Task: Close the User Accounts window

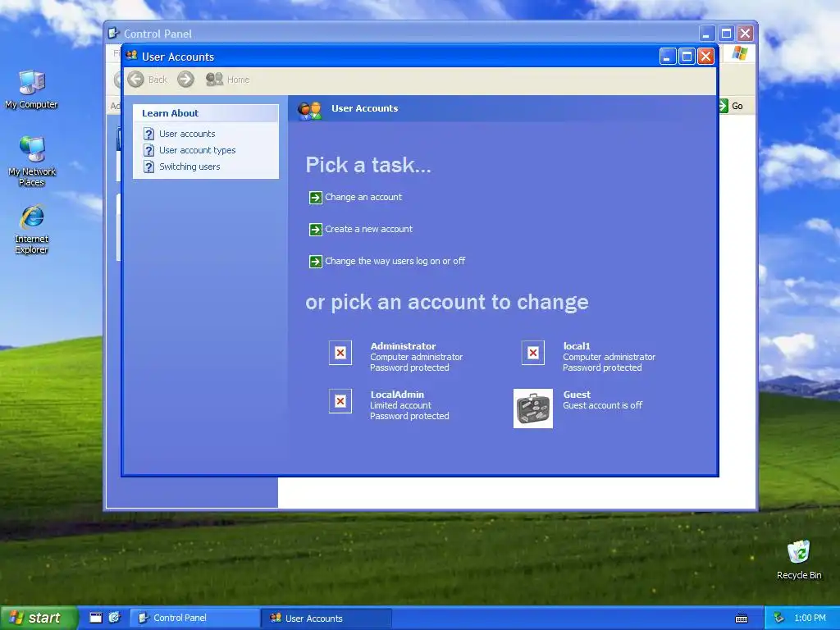Action: [706, 57]
